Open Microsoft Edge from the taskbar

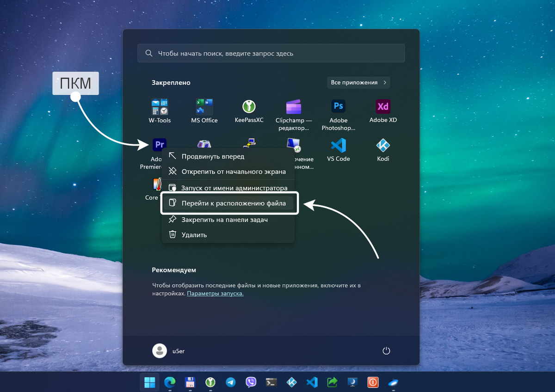pos(170,382)
